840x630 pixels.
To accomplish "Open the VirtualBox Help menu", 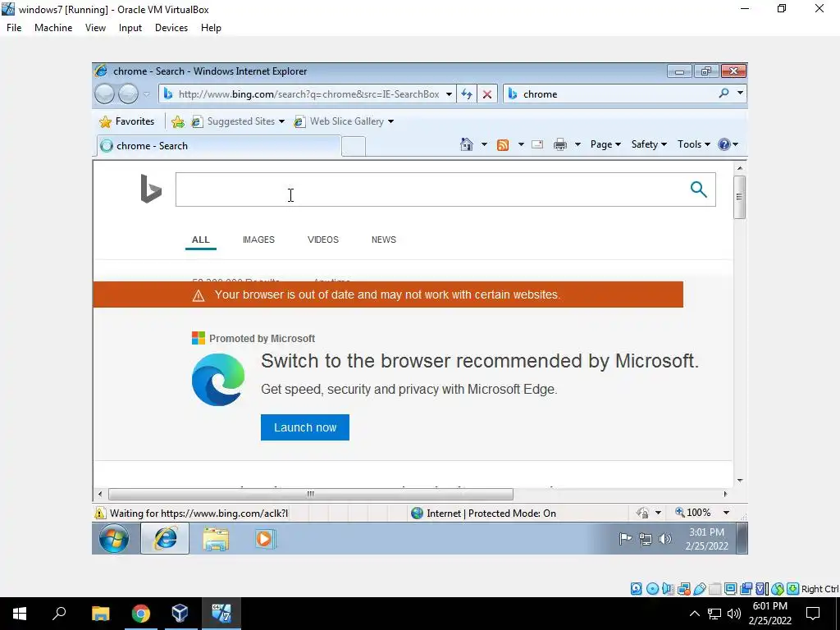I will pos(211,28).
